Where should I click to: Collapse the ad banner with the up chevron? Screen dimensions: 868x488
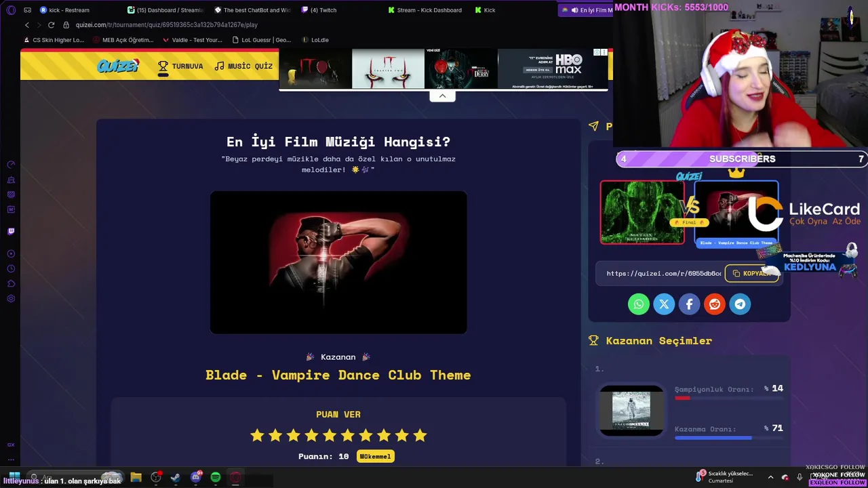click(442, 96)
